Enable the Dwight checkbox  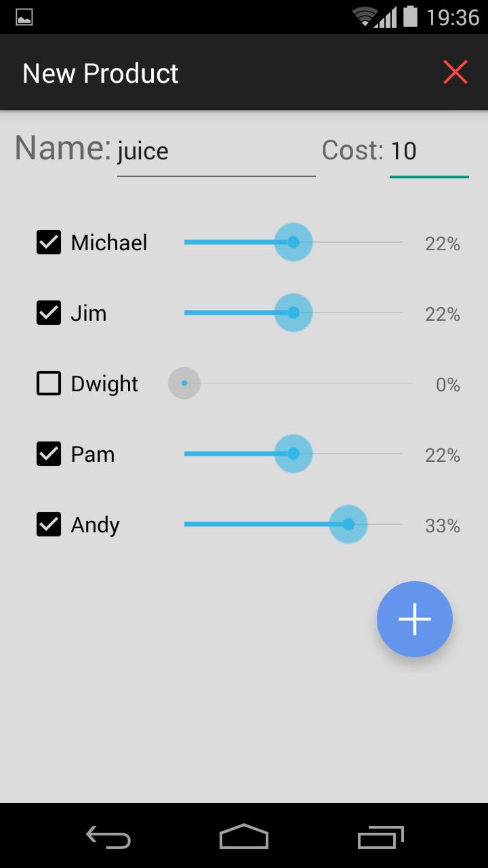tap(49, 383)
